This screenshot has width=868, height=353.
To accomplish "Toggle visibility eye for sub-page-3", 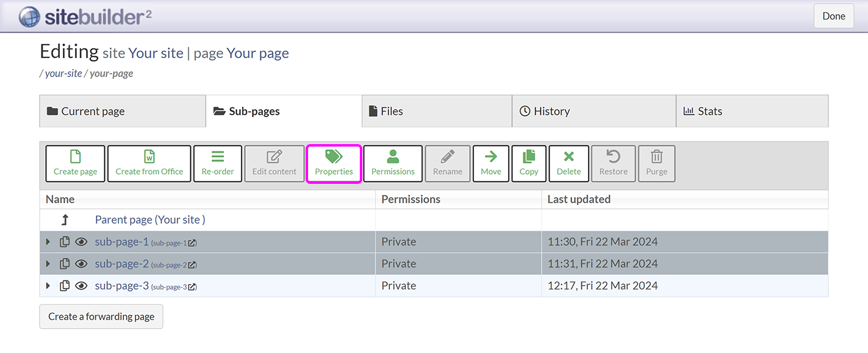I will pyautogui.click(x=81, y=286).
